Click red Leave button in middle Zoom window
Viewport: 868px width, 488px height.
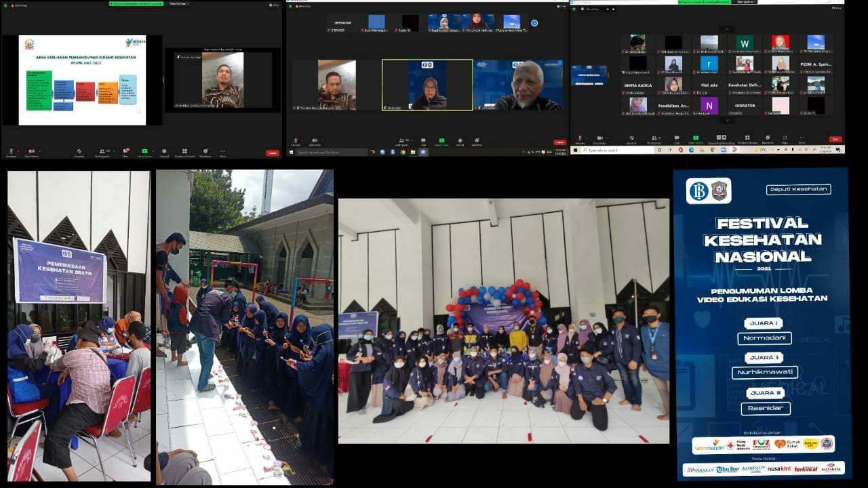(x=560, y=142)
